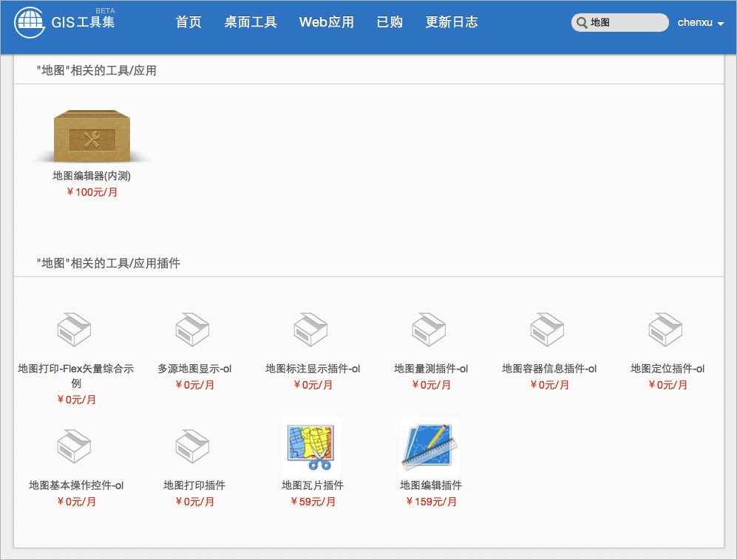Click the search magnifier icon
The height and width of the screenshot is (560, 737).
click(582, 23)
